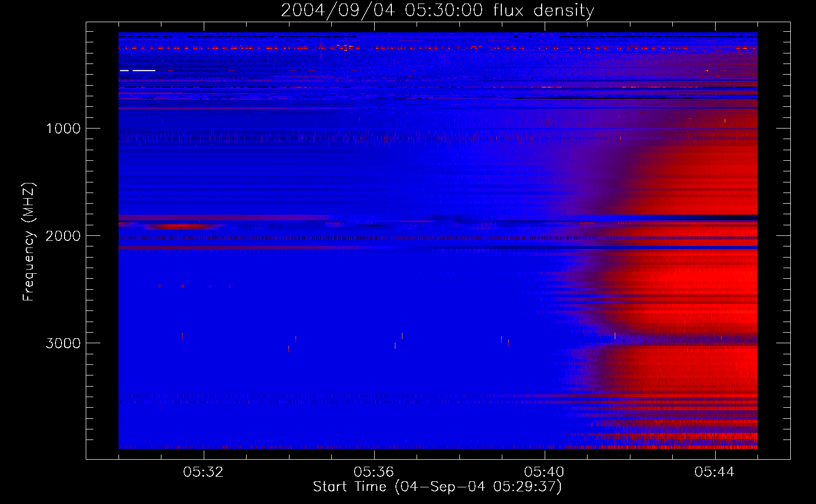The image size is (816, 504).
Task: Click the 05:40 time tick label
Action: pyautogui.click(x=544, y=472)
